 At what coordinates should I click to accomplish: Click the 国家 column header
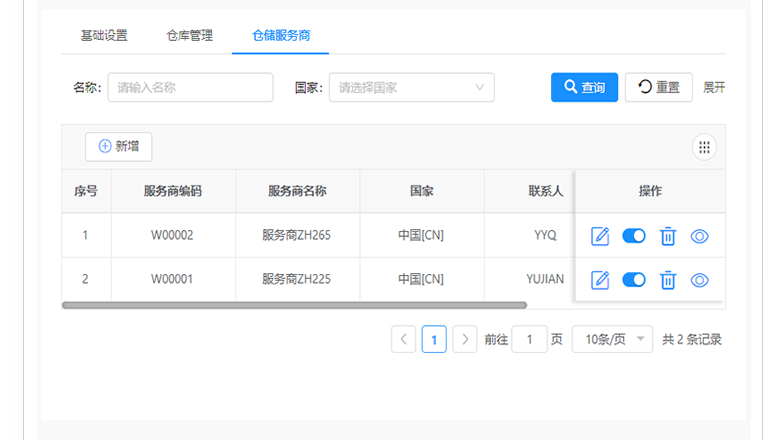click(x=421, y=191)
